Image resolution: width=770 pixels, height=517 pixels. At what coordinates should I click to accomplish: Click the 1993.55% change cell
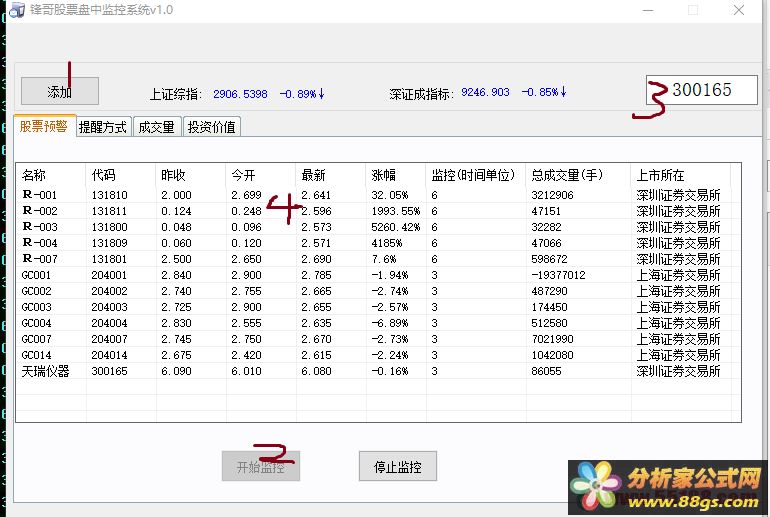[x=396, y=211]
